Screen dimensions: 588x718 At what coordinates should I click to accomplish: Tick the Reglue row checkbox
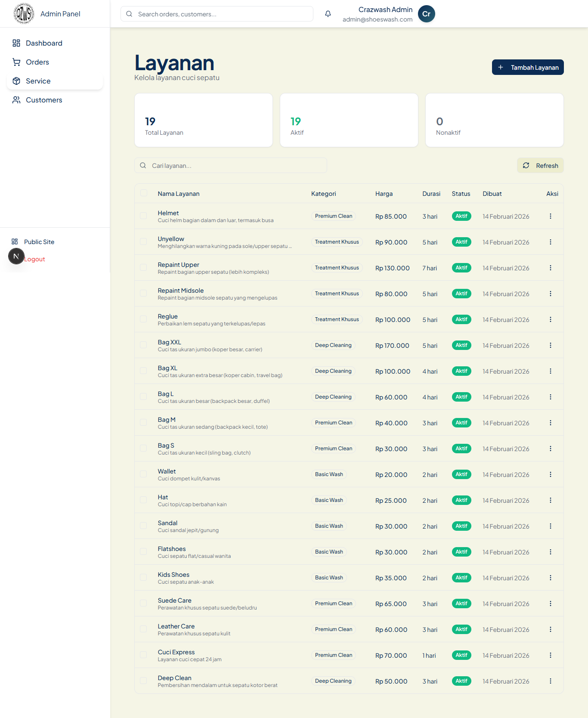point(143,319)
